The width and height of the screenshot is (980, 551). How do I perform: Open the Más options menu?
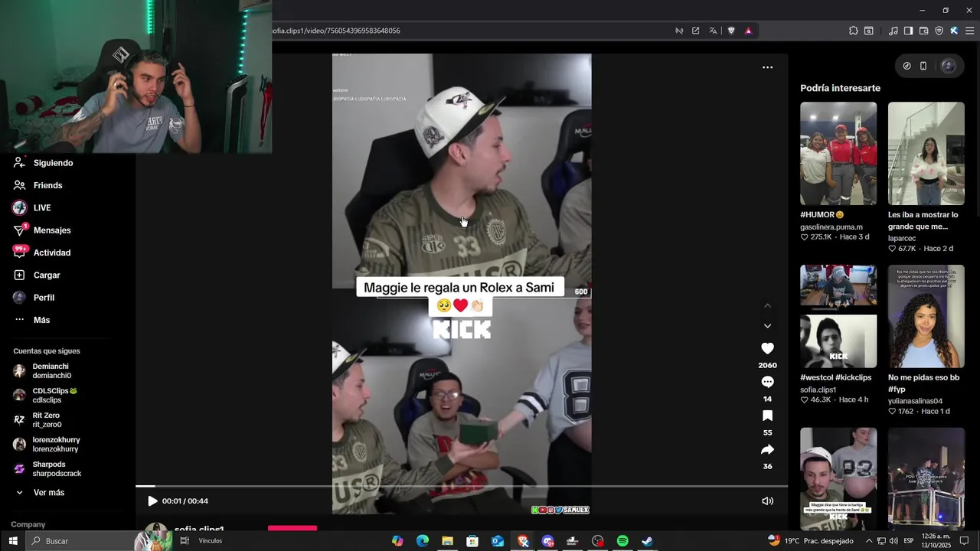tap(41, 320)
